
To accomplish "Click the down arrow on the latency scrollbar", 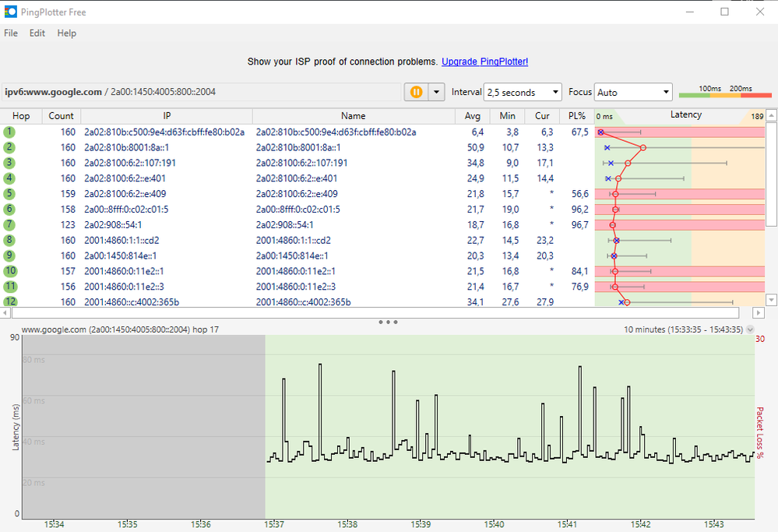I will [x=771, y=300].
